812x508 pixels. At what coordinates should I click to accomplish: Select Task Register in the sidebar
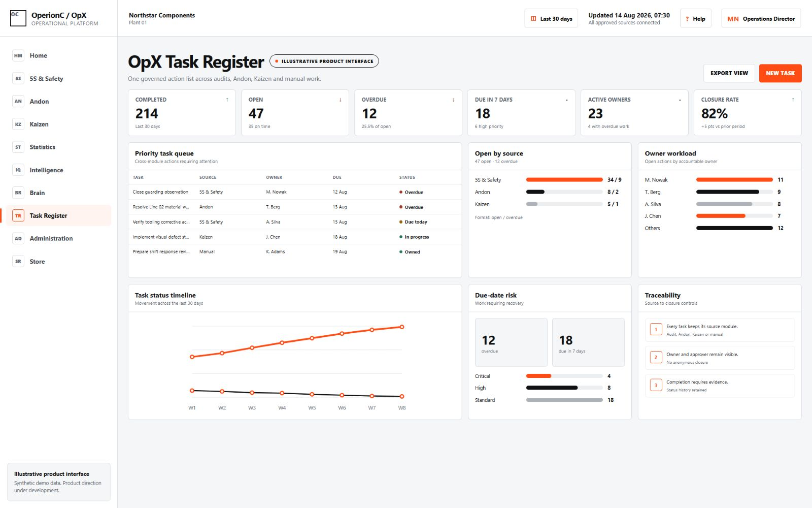(59, 216)
